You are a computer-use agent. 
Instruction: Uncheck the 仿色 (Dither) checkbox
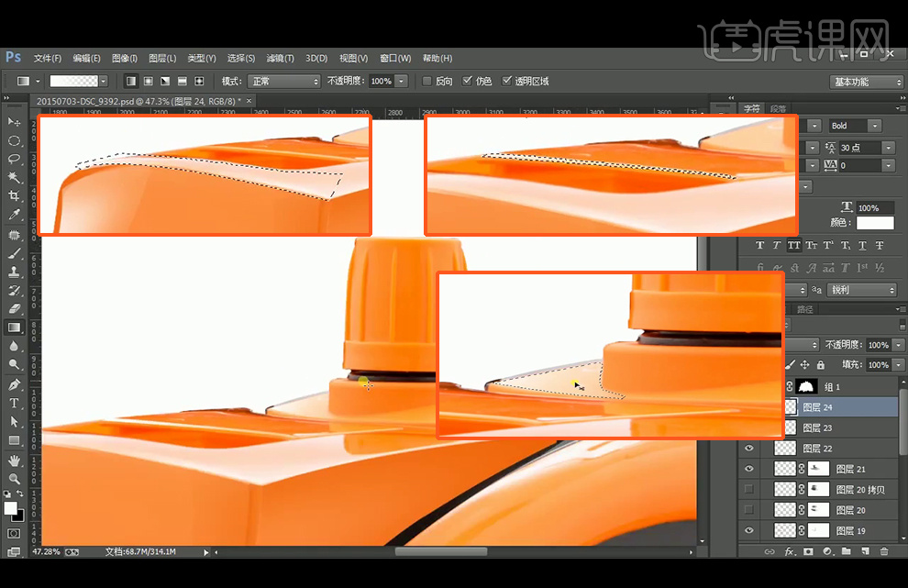[468, 81]
